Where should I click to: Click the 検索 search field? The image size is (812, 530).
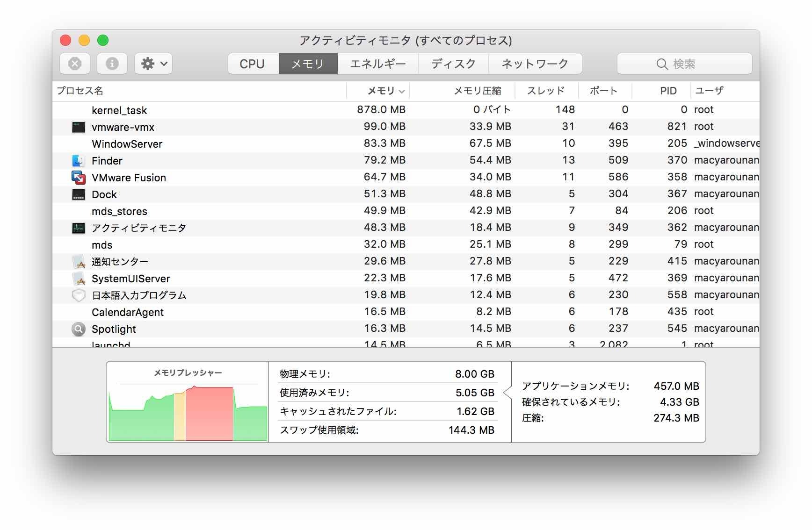(684, 64)
